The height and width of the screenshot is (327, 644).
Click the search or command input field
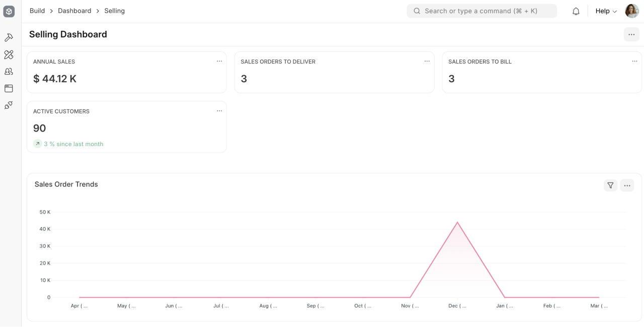[x=481, y=11]
